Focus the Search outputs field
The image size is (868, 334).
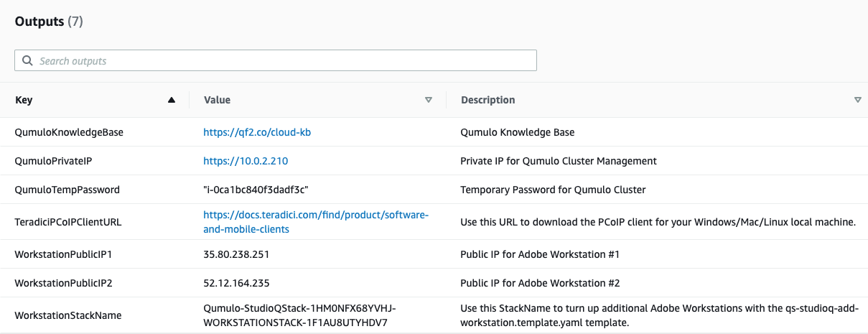276,61
